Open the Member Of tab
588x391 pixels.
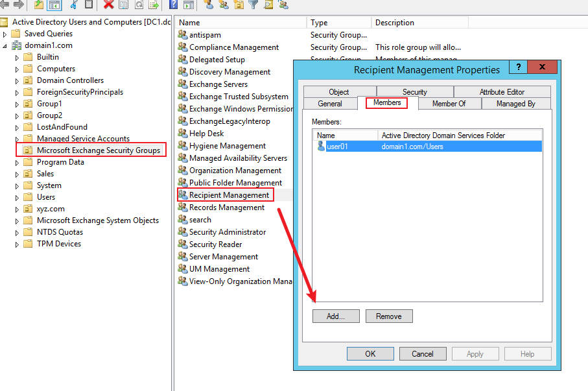click(449, 104)
